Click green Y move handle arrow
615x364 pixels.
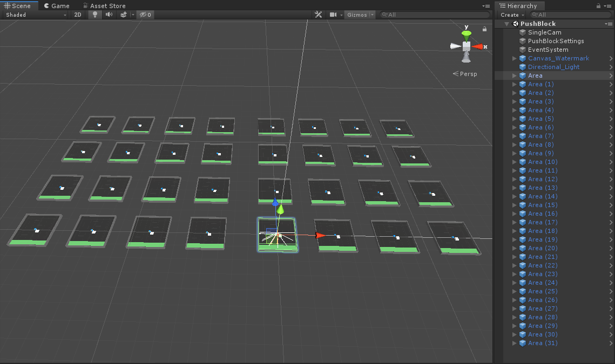click(280, 210)
